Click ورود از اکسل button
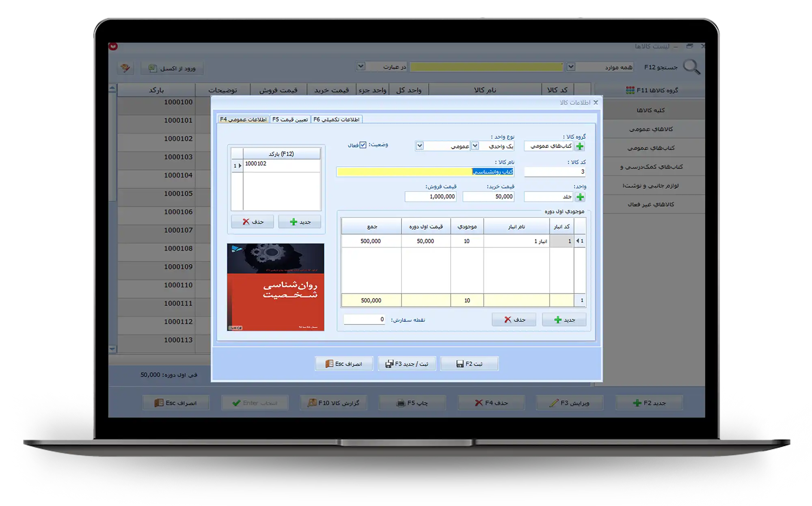 tap(172, 68)
